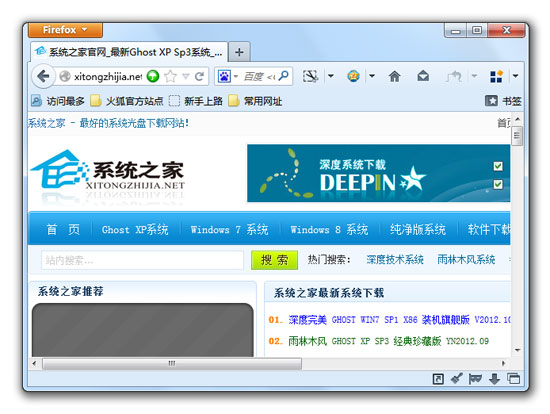The width and height of the screenshot is (550, 414).
Task: Click the vertical scrollbar down arrow
Action: tap(517, 350)
